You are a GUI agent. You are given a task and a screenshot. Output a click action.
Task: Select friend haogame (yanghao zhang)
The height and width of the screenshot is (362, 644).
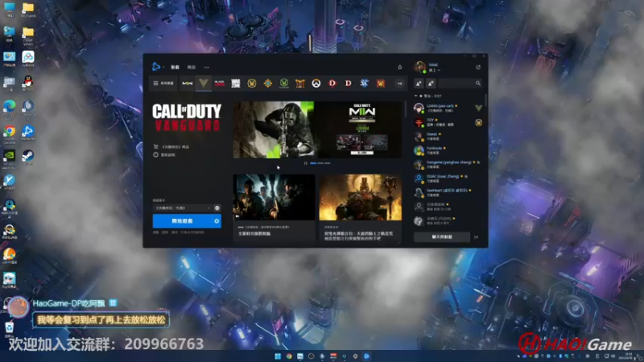(448, 164)
